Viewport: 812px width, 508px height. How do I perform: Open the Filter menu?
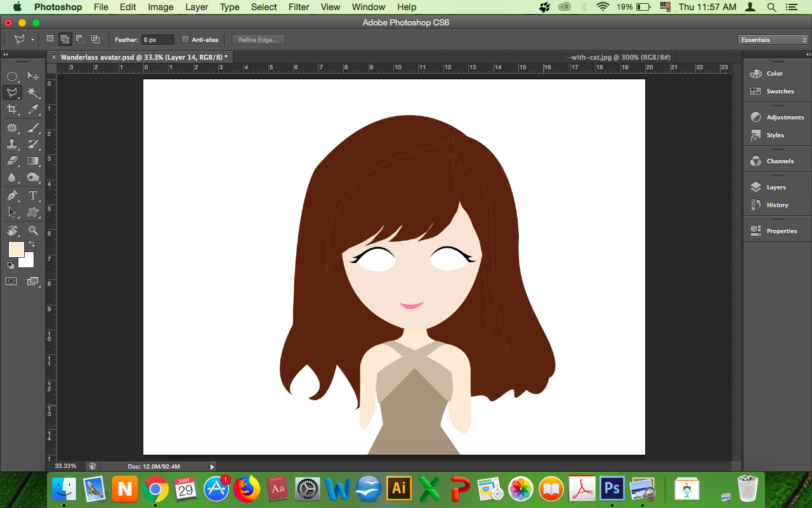[x=299, y=7]
